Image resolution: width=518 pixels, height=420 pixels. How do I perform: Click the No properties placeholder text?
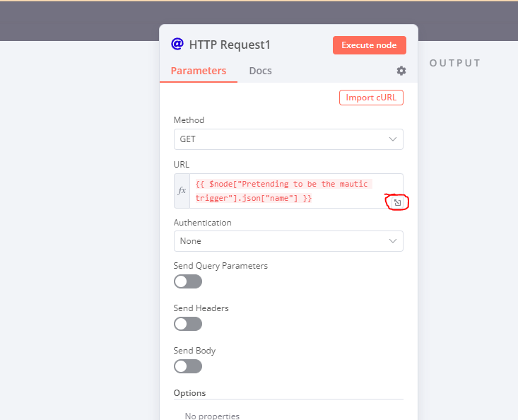point(212,416)
